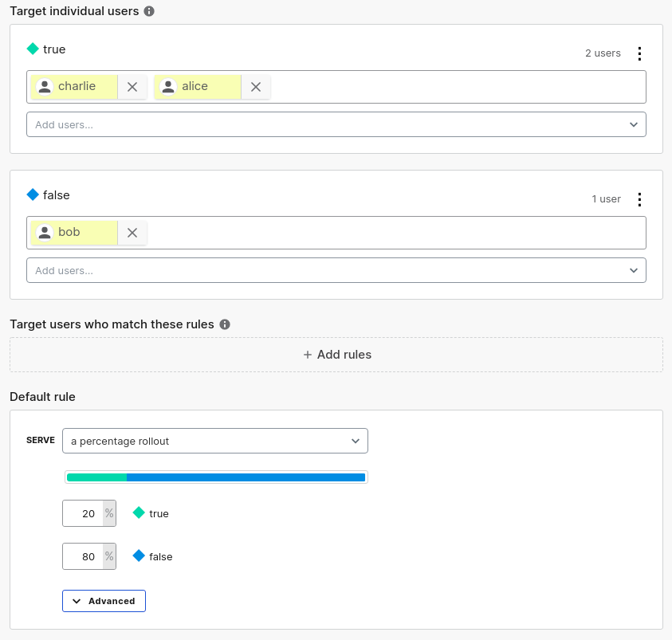This screenshot has height=640, width=672.
Task: Open Add users dropdown for the true variation
Action: coord(336,124)
